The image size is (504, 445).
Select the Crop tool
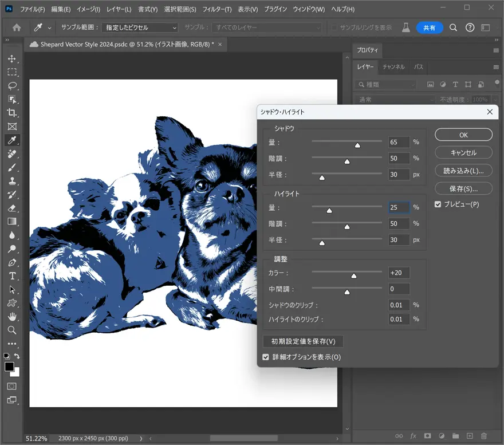12,113
